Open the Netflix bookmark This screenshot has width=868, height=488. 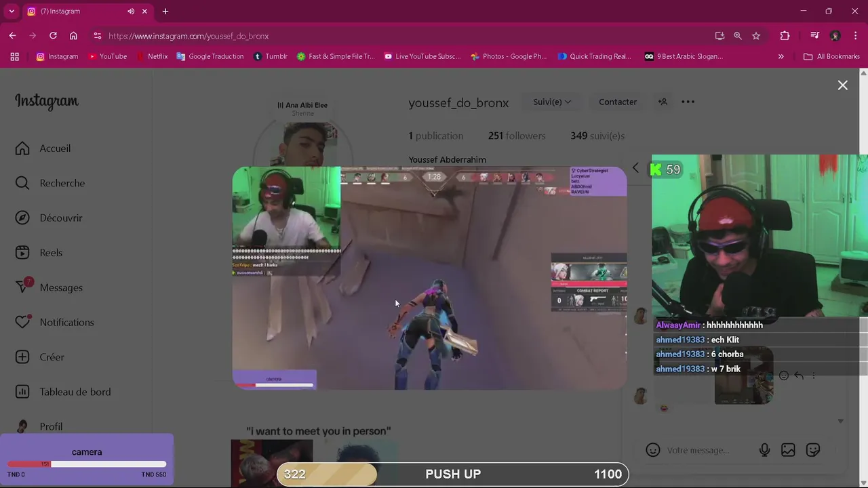click(152, 56)
